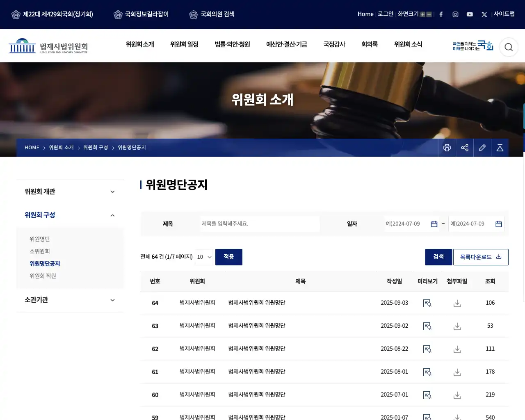Click the 검색 search button
The image size is (525, 420).
(438, 257)
